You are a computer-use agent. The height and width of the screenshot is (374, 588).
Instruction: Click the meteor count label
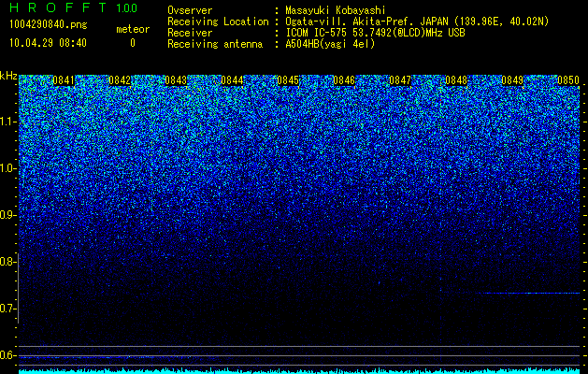(133, 29)
